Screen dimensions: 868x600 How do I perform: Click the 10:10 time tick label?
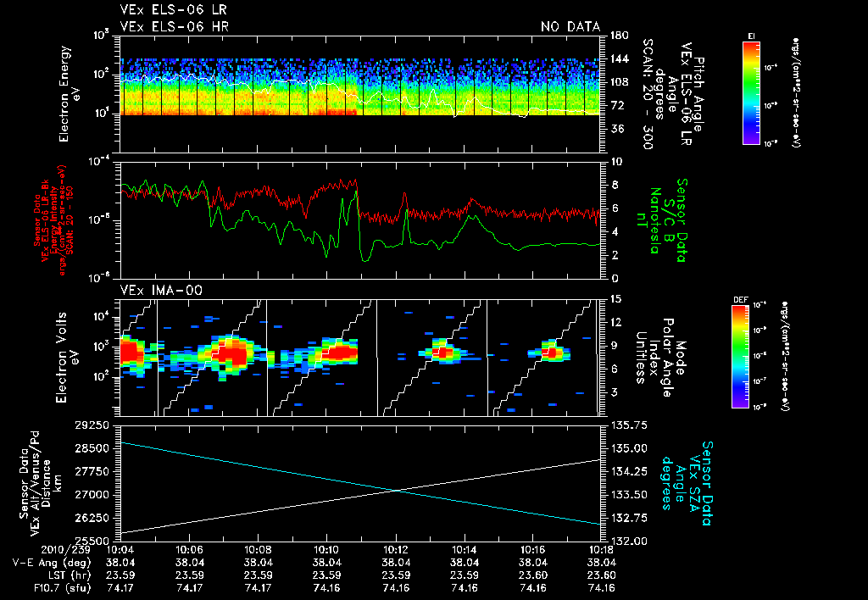pyautogui.click(x=326, y=550)
